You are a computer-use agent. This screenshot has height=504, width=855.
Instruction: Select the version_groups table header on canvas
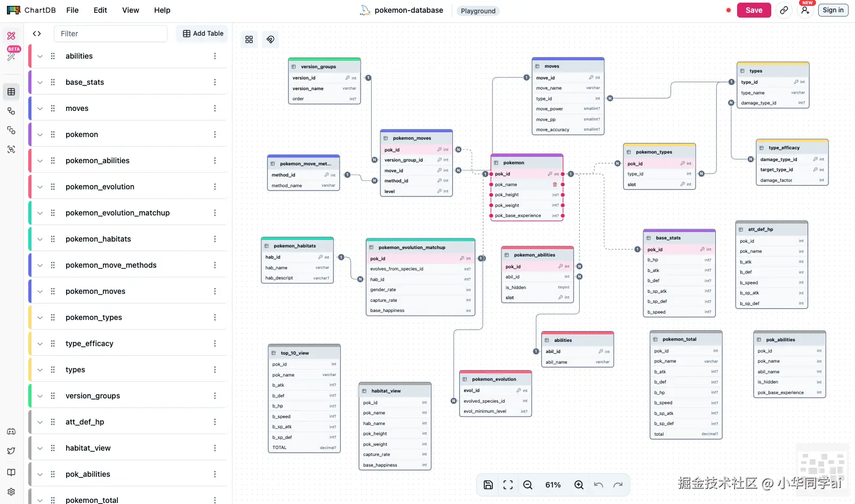[324, 67]
